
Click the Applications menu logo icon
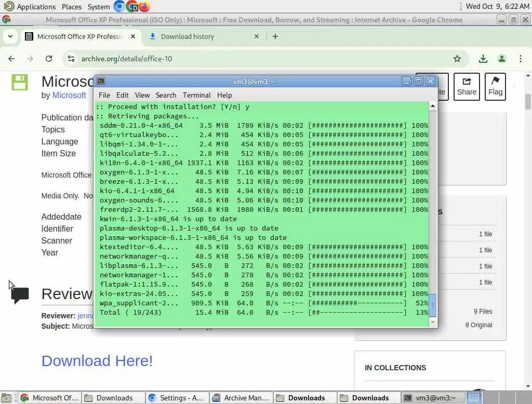(8, 6)
